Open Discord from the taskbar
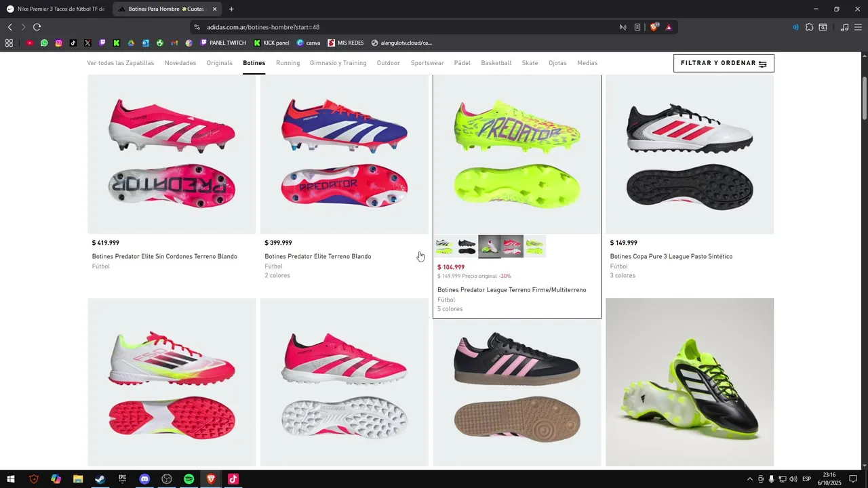 coord(144,479)
